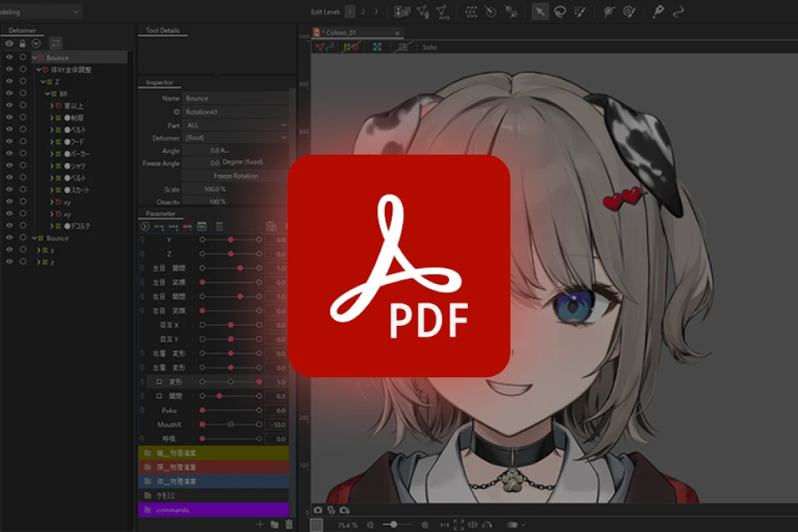Collapse the BR deformer node

[x=47, y=94]
